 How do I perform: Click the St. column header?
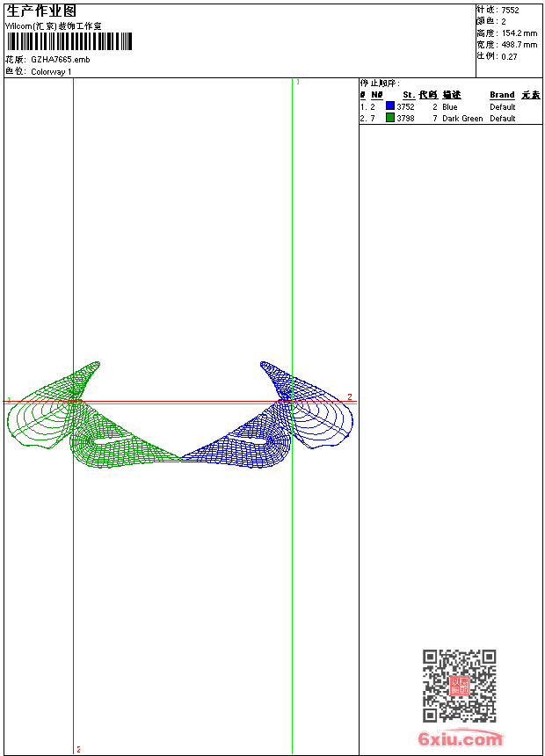point(409,95)
